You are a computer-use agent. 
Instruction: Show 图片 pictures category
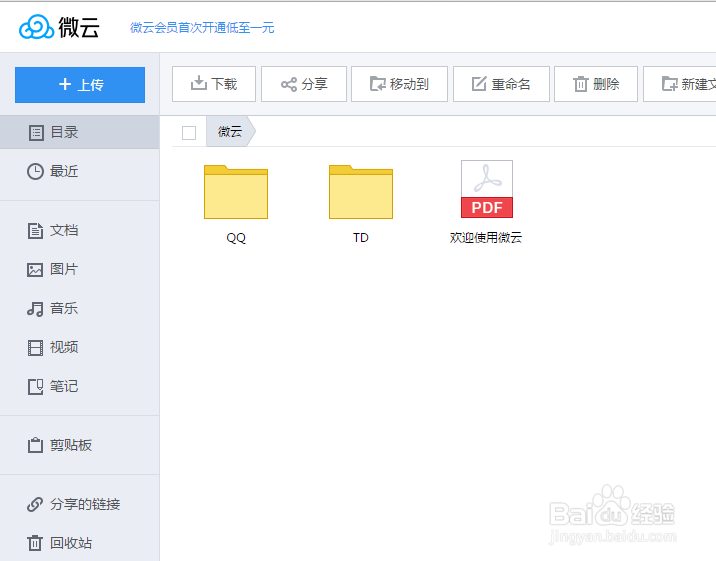79,269
